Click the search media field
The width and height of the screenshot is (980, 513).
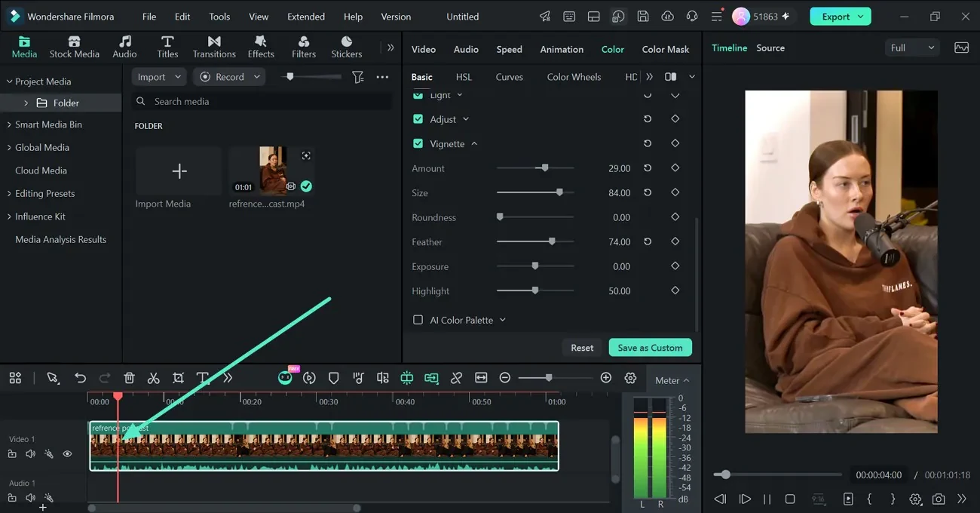(x=262, y=101)
